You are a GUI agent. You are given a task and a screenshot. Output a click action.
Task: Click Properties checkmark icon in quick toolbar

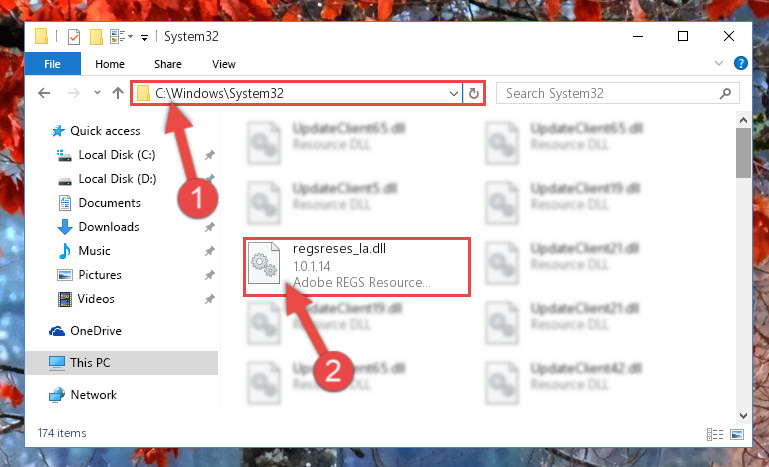tap(74, 37)
